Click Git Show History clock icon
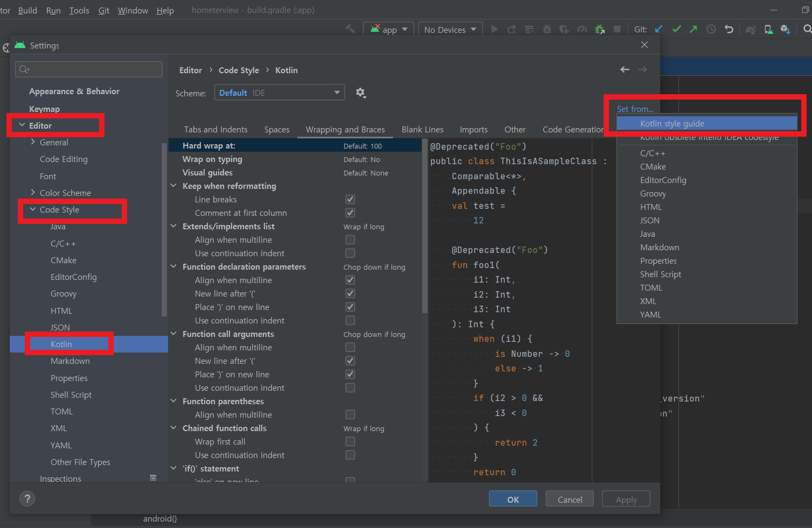 pos(711,29)
